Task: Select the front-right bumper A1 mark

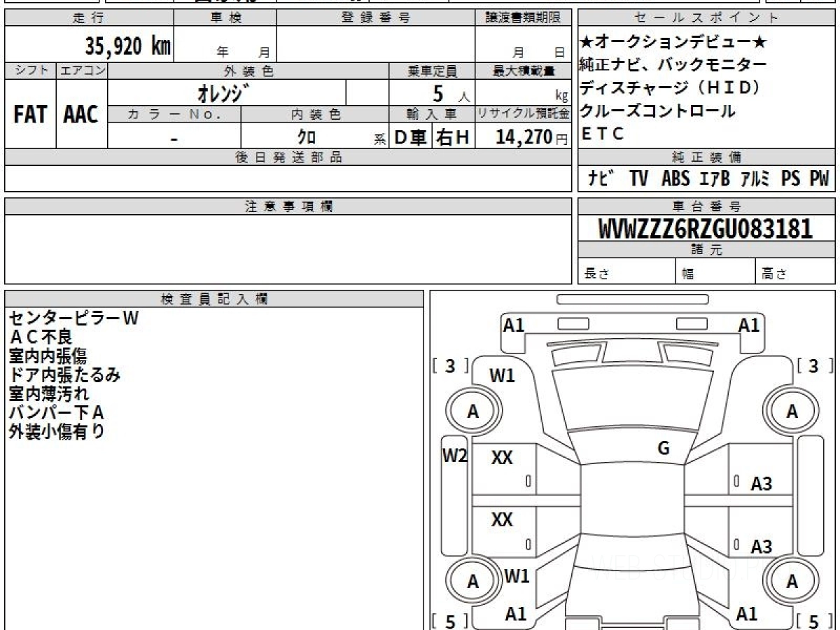Action: point(749,325)
